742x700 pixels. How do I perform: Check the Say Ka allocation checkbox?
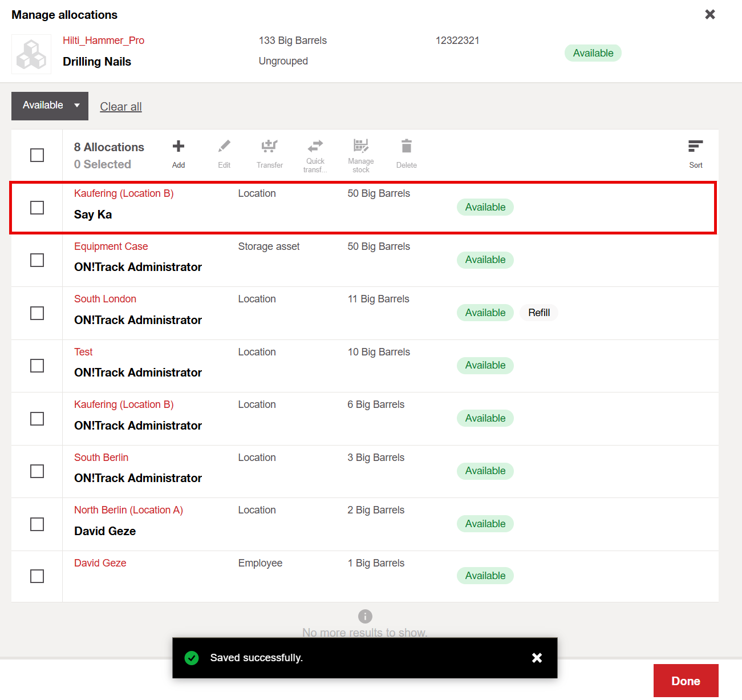point(37,208)
